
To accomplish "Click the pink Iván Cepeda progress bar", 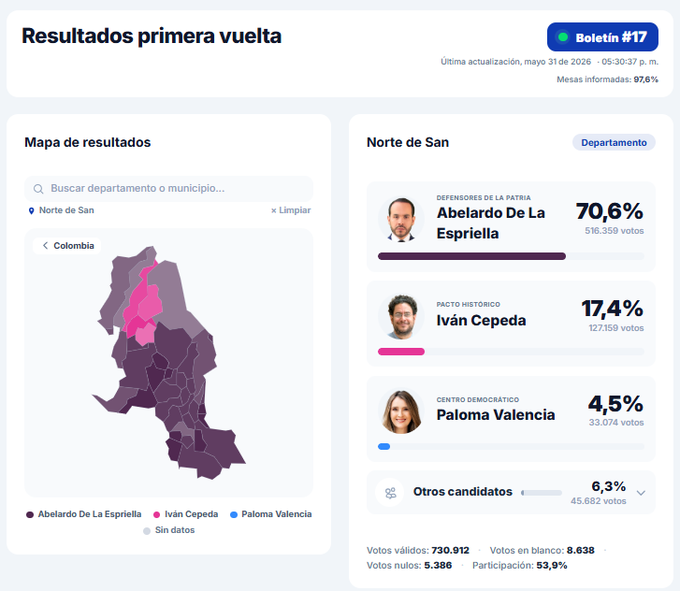I will tap(401, 352).
